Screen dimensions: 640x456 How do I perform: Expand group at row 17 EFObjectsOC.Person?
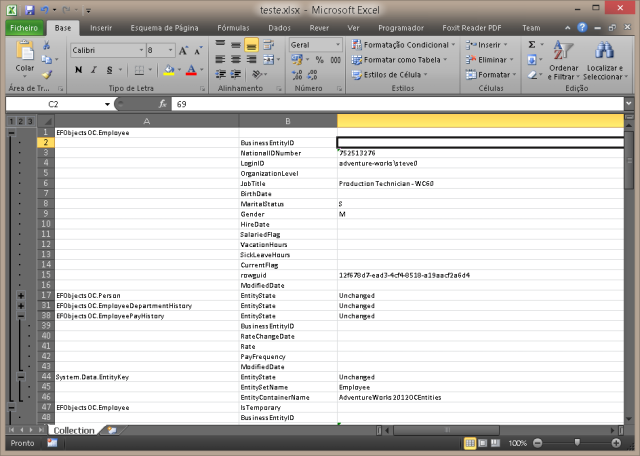click(21, 296)
